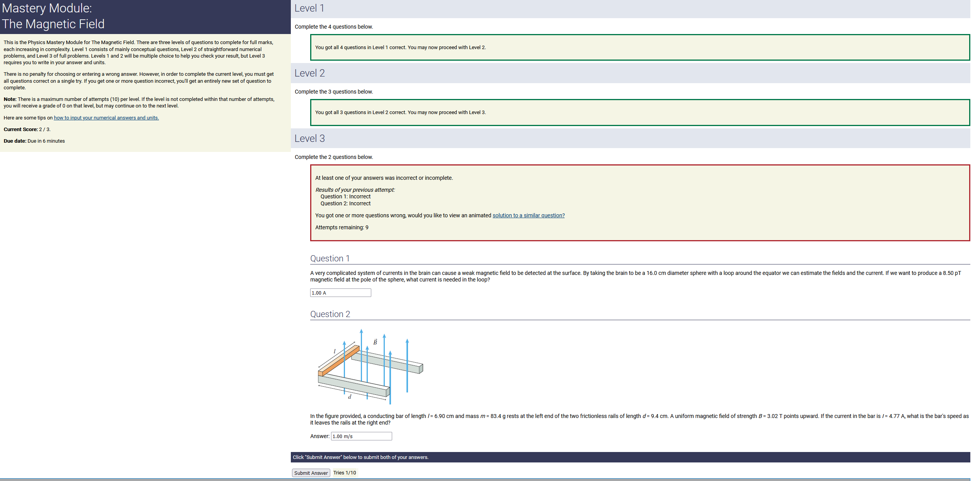Viewport: 980px width, 481px height.
Task: Select the Level 3 section header
Action: click(309, 138)
